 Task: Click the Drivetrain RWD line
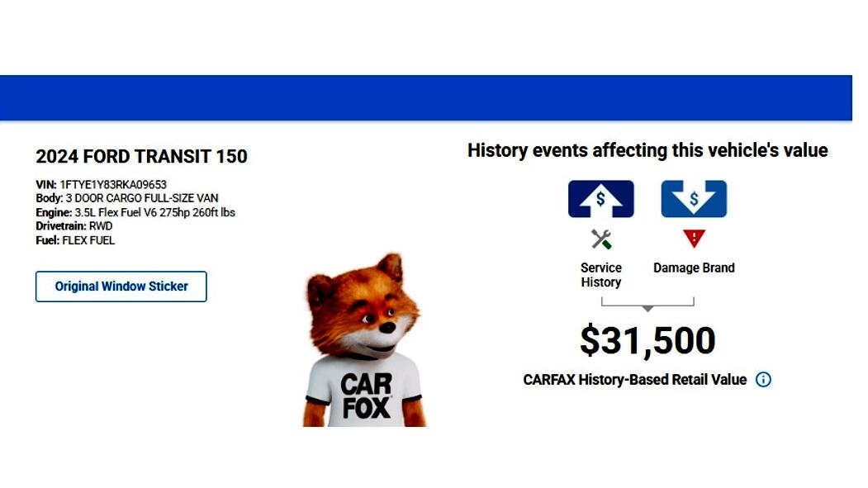tap(74, 226)
